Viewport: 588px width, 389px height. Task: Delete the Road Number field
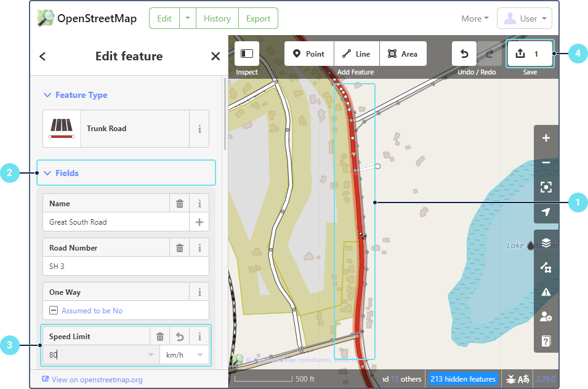coord(179,248)
